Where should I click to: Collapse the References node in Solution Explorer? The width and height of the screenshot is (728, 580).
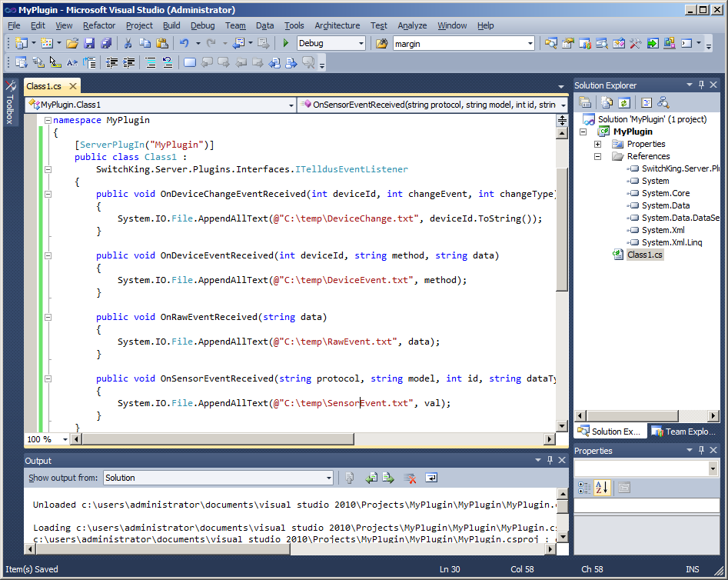598,156
